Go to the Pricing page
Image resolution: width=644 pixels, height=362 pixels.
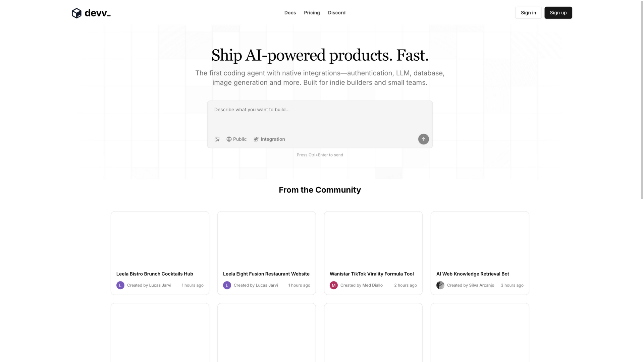click(312, 13)
